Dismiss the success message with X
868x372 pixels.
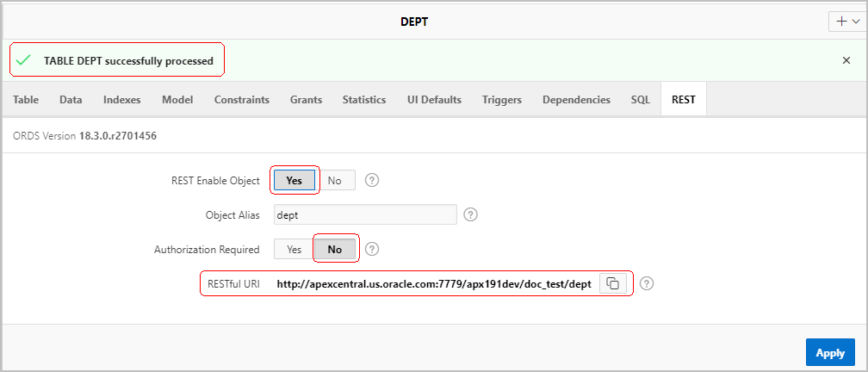(846, 60)
